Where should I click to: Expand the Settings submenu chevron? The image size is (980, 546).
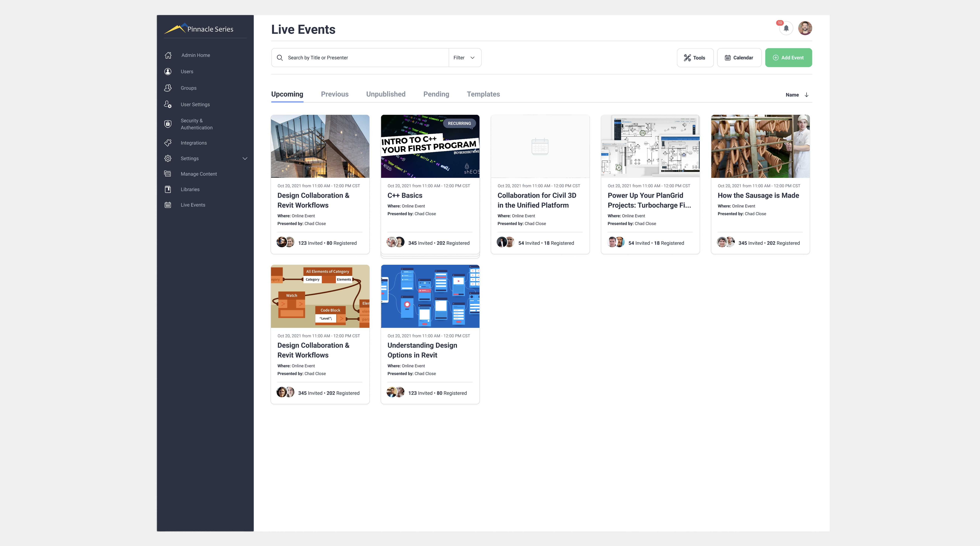coord(245,159)
